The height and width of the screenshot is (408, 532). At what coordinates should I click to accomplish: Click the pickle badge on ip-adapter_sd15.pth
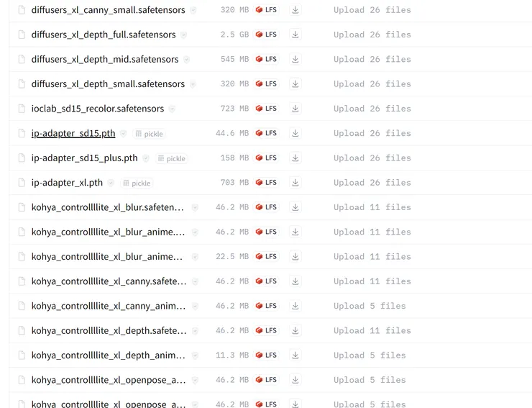[x=150, y=134]
